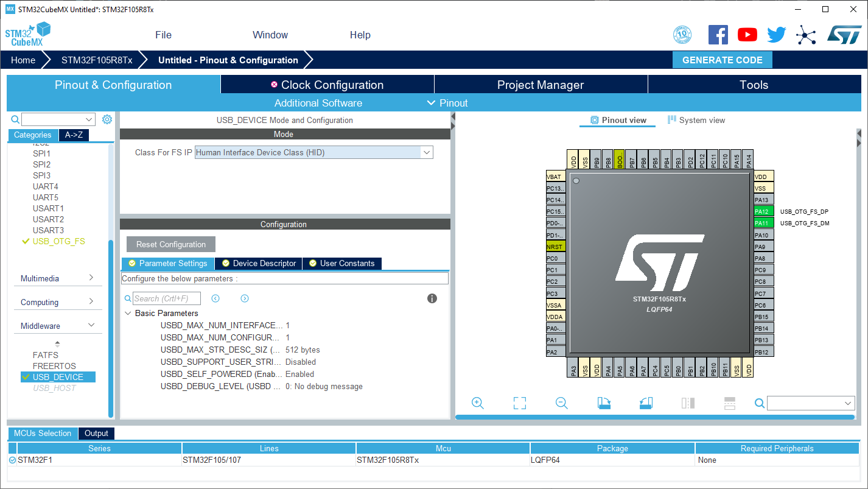Click the BOOT0 pin on chip top

point(619,160)
